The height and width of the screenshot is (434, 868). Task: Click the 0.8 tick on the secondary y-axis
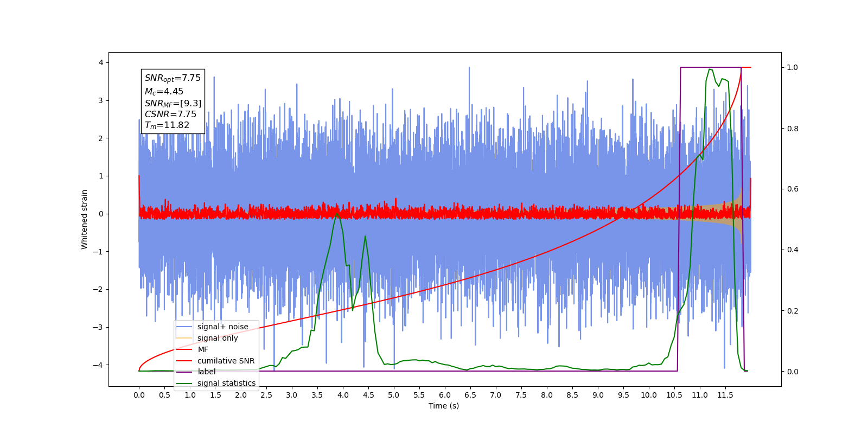pyautogui.click(x=793, y=129)
